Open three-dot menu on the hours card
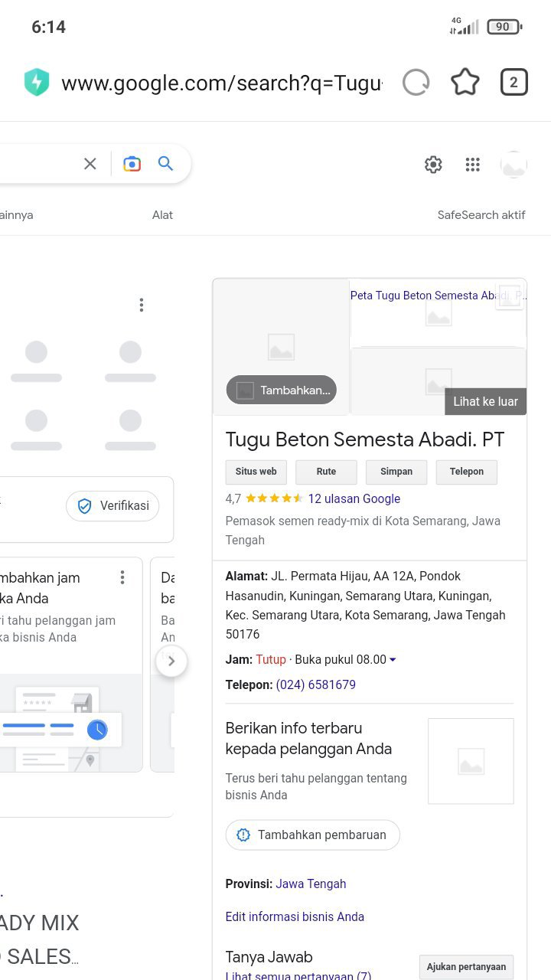Viewport: 551px width, 980px height. pyautogui.click(x=122, y=578)
